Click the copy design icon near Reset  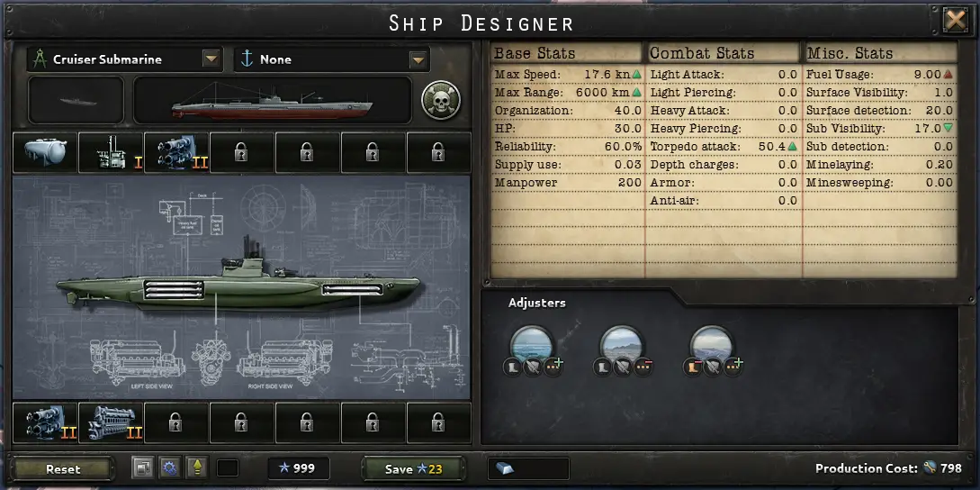point(142,467)
